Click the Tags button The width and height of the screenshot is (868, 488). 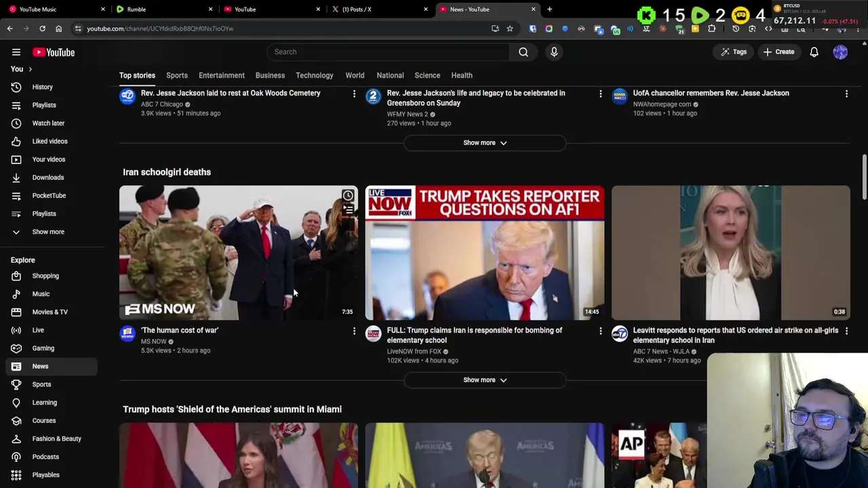pos(733,52)
